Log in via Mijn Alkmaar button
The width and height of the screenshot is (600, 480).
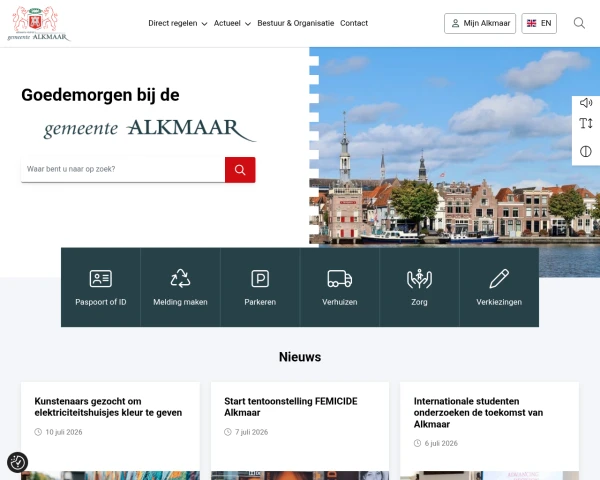(480, 23)
